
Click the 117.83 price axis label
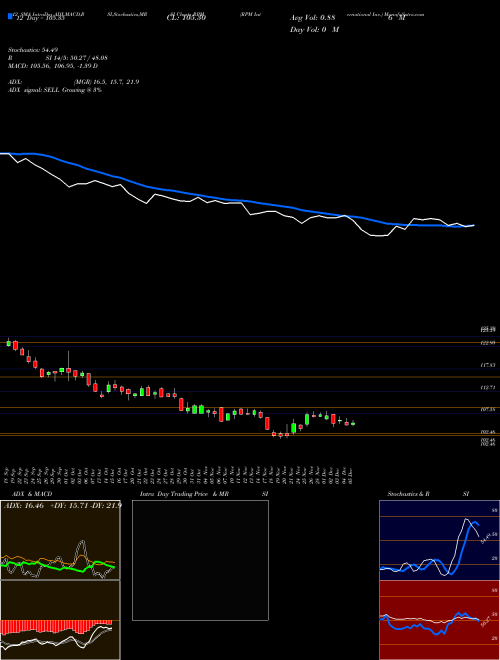tap(488, 365)
